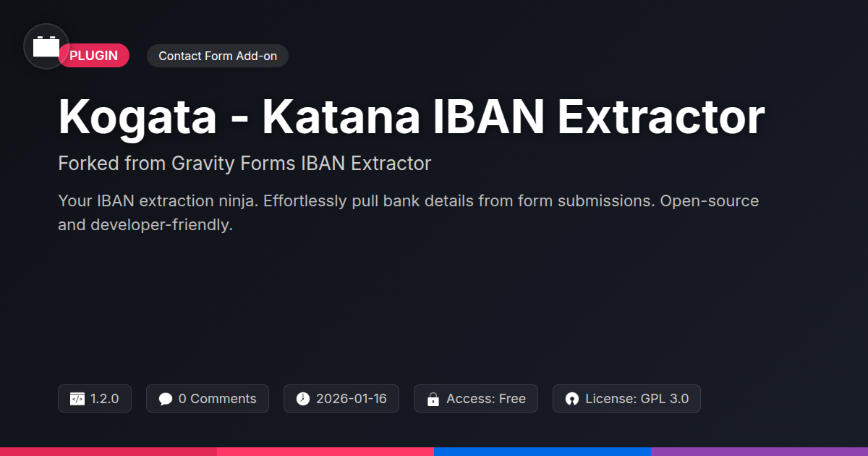The height and width of the screenshot is (456, 868).
Task: Select the Access: Free badge
Action: 476,399
